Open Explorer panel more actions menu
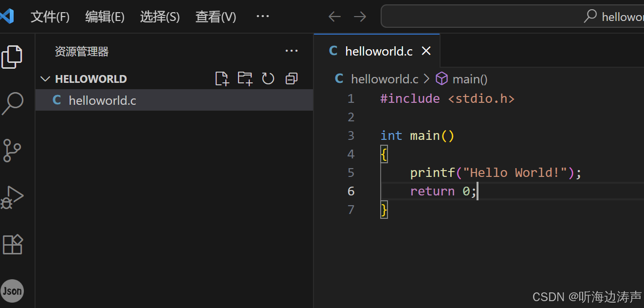 pos(292,51)
